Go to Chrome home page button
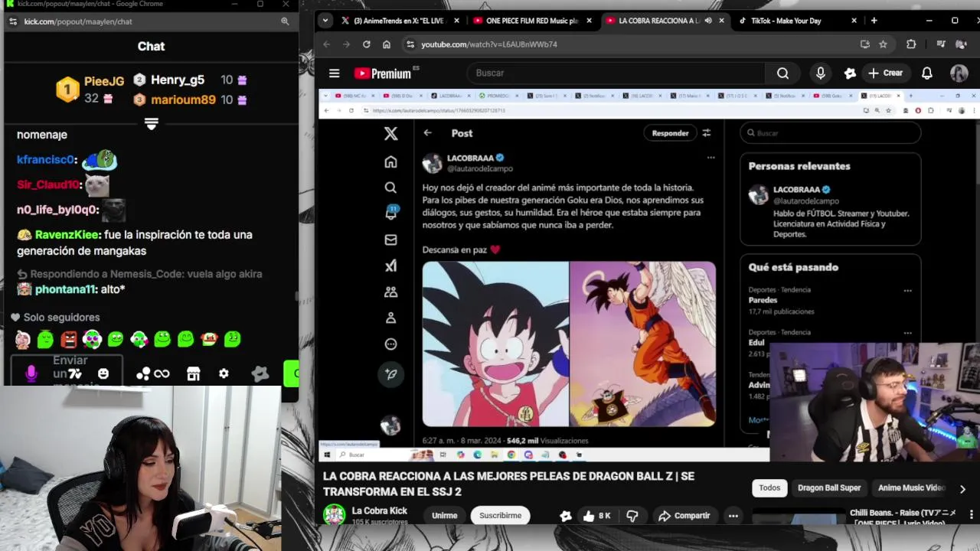The width and height of the screenshot is (980, 551). coord(386,44)
